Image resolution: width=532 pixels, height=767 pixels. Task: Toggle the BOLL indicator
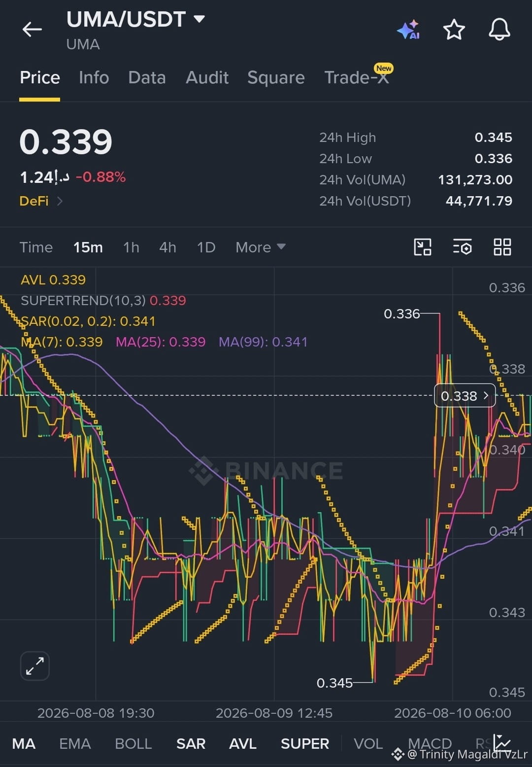[133, 743]
